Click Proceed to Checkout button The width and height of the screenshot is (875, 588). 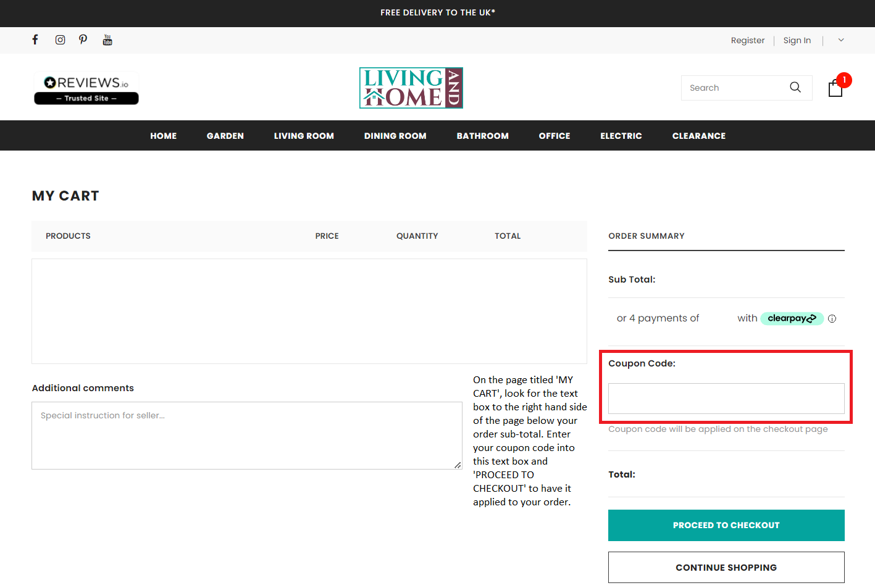click(x=726, y=525)
